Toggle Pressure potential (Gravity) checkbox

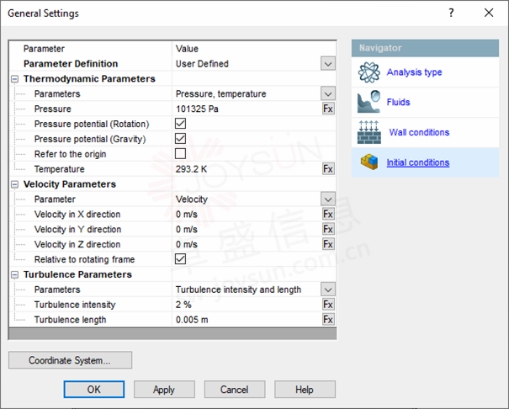[x=180, y=139]
